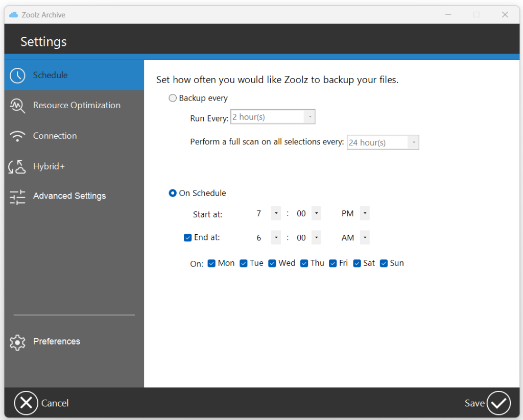
Task: Expand the full scan frequency dropdown
Action: pos(414,142)
